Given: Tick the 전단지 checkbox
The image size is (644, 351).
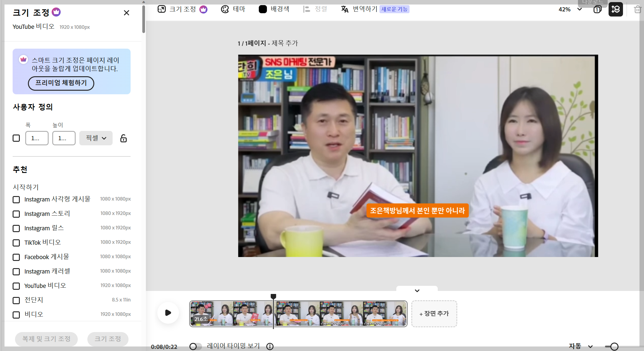Looking at the screenshot, I should (16, 301).
